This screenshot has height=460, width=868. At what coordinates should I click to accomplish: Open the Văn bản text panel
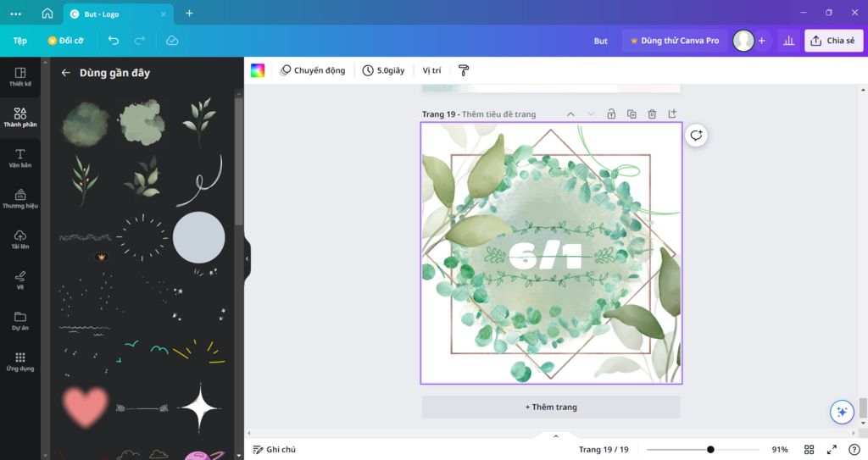(x=20, y=158)
